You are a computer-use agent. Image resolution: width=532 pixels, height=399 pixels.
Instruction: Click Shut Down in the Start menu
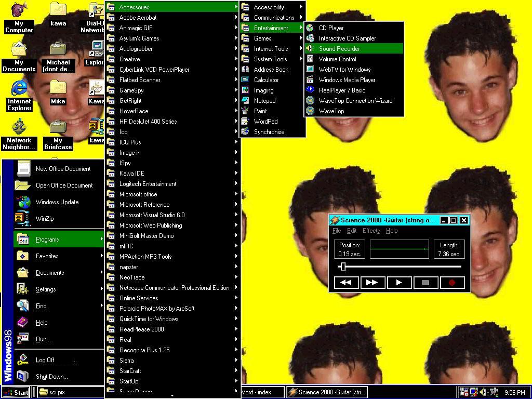[51, 377]
